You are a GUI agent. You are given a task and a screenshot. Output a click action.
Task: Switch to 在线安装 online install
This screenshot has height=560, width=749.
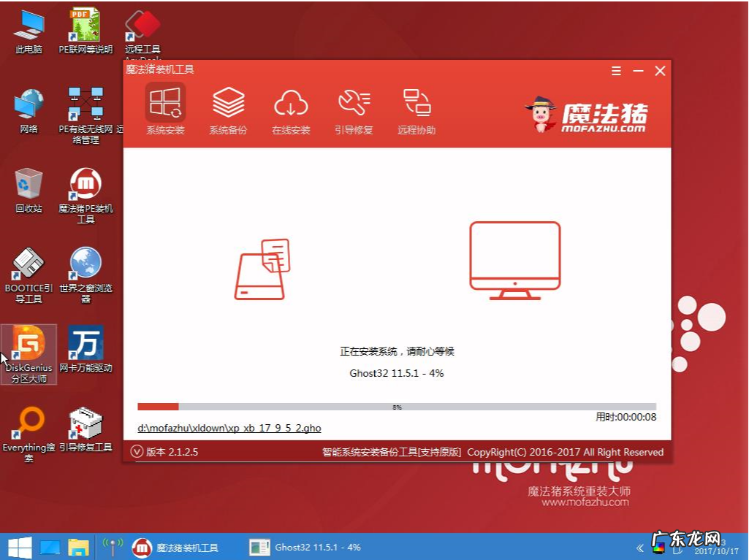(291, 110)
